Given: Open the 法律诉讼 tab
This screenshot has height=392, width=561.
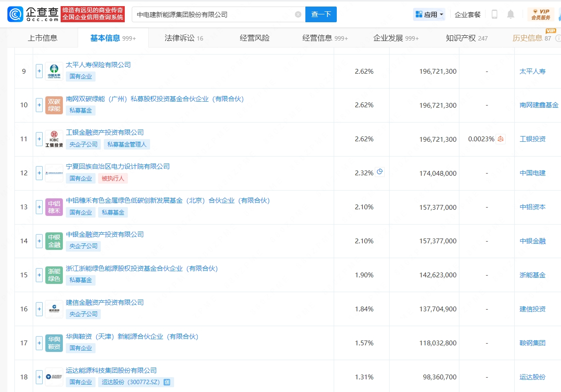Looking at the screenshot, I should (184, 38).
